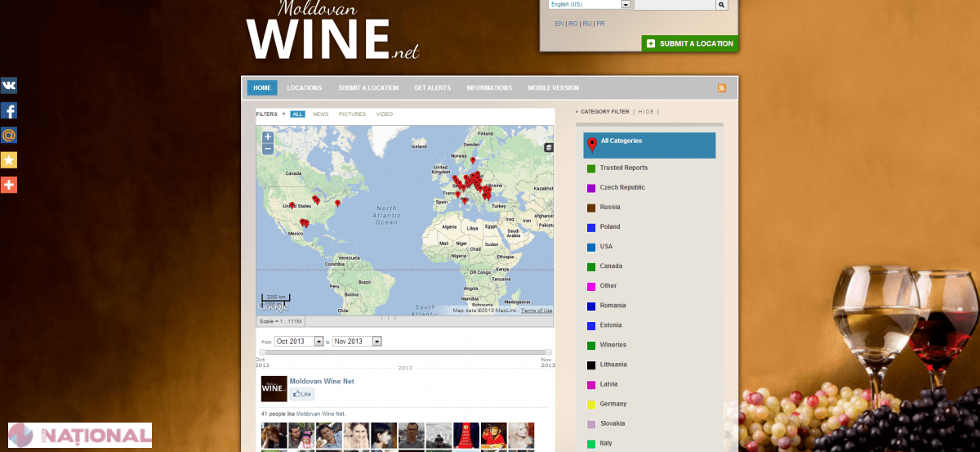The image size is (980, 452).
Task: Open the RSS feed icon
Action: tap(722, 88)
